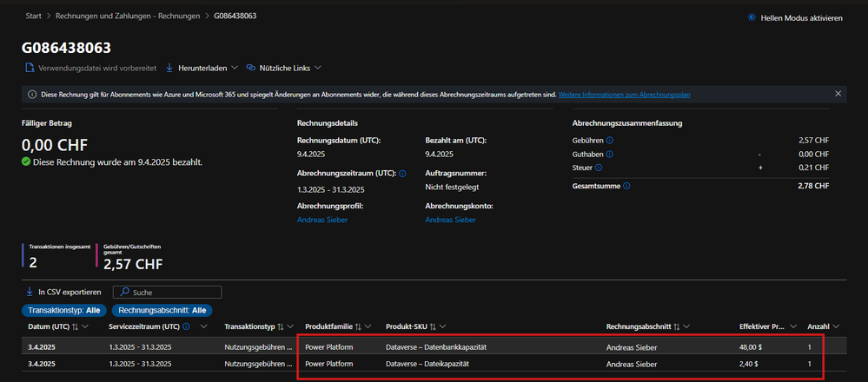
Task: Sort by Produkt-SKU arrows icon
Action: (x=433, y=326)
